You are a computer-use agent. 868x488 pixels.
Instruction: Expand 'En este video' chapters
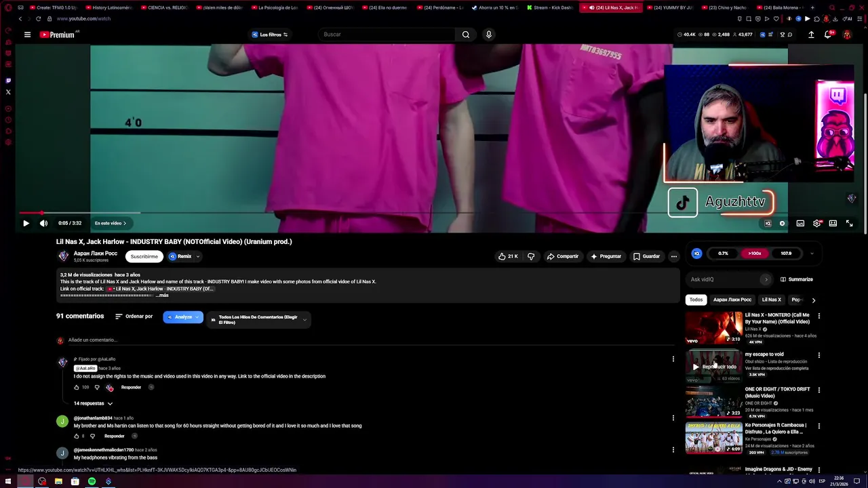[x=111, y=223]
